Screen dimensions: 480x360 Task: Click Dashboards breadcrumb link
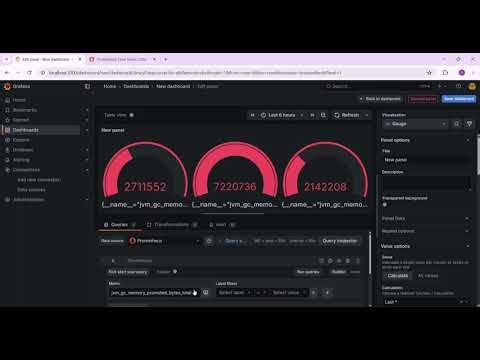136,86
